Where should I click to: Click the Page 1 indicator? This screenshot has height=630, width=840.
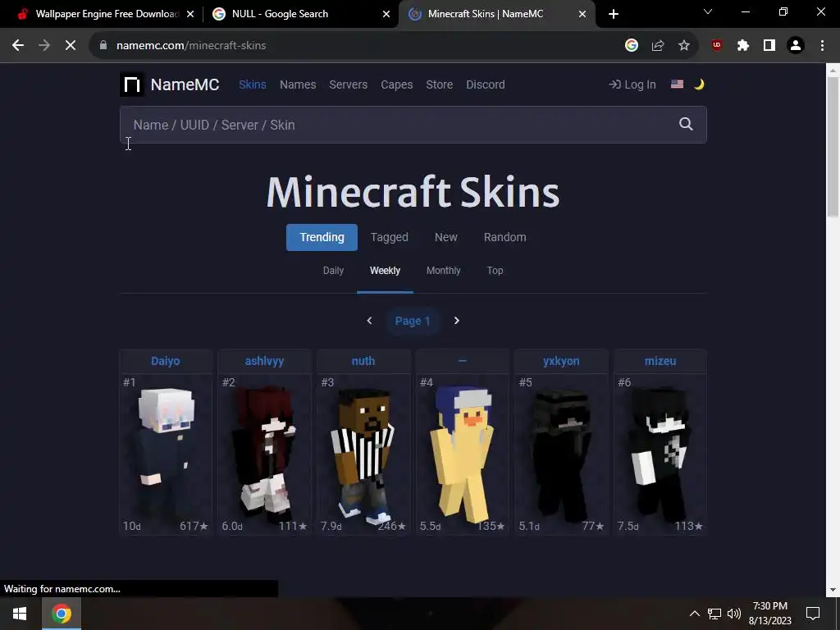(413, 321)
